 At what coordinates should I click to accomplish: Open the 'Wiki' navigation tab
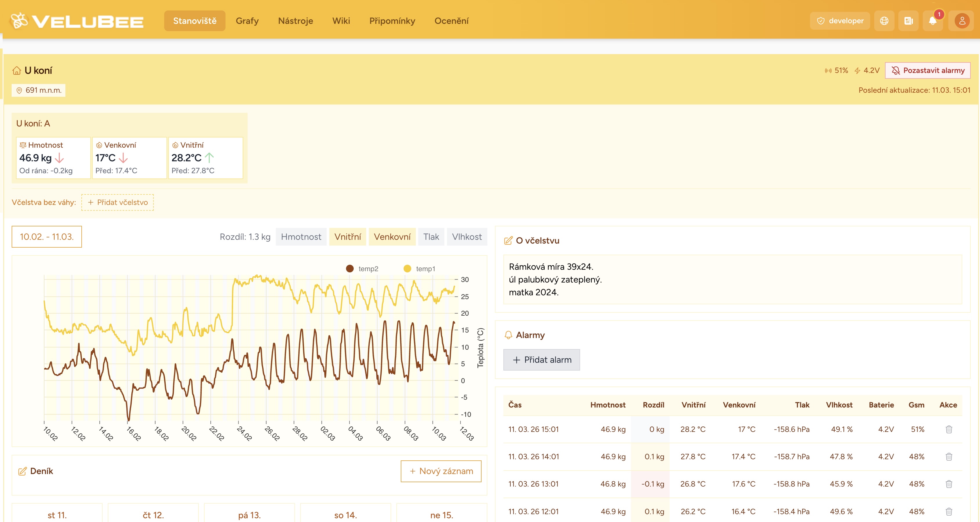point(341,21)
